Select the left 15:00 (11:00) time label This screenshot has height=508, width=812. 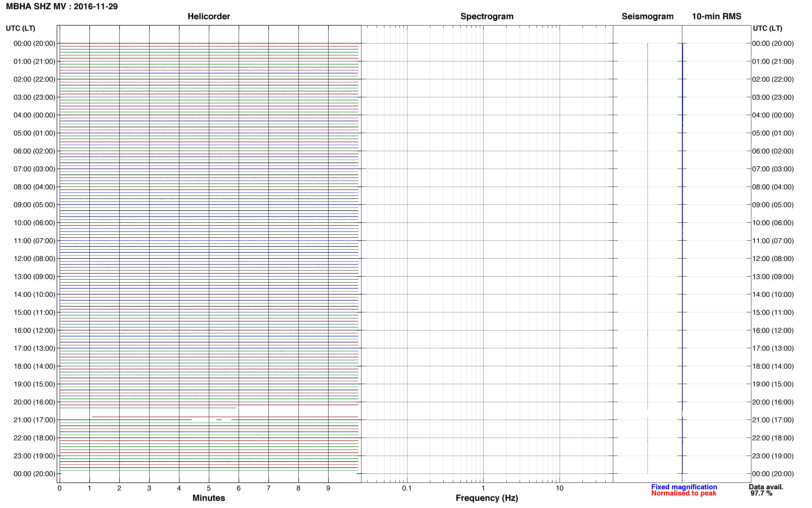point(34,312)
